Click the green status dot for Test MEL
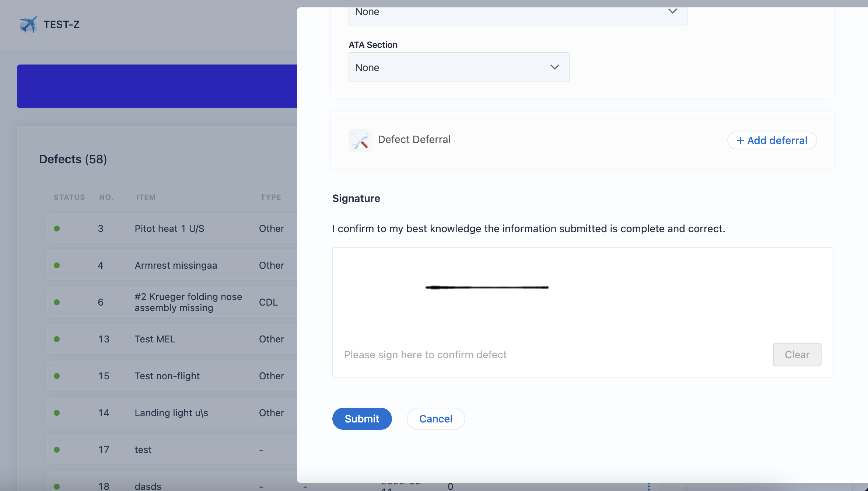The width and height of the screenshot is (868, 491). click(57, 339)
